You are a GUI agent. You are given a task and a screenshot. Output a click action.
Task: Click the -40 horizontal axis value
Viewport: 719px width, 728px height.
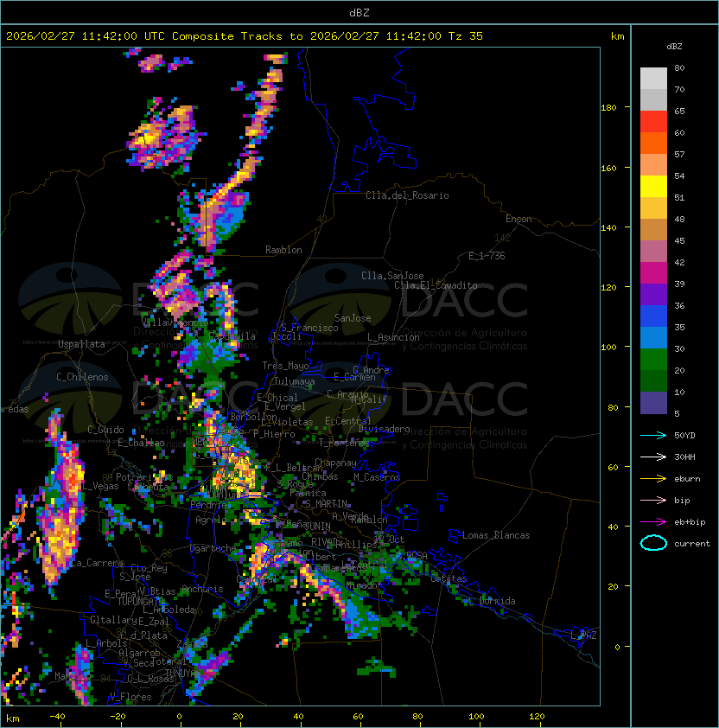click(x=57, y=717)
